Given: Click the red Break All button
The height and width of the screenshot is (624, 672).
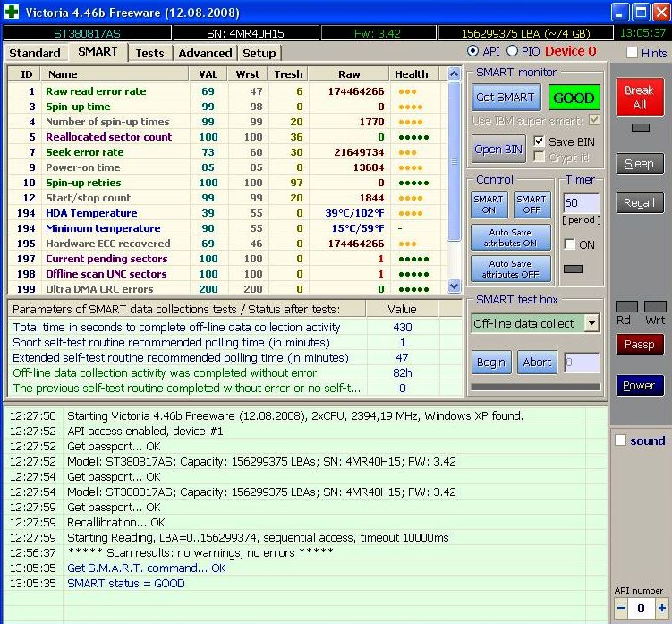Looking at the screenshot, I should tap(640, 97).
